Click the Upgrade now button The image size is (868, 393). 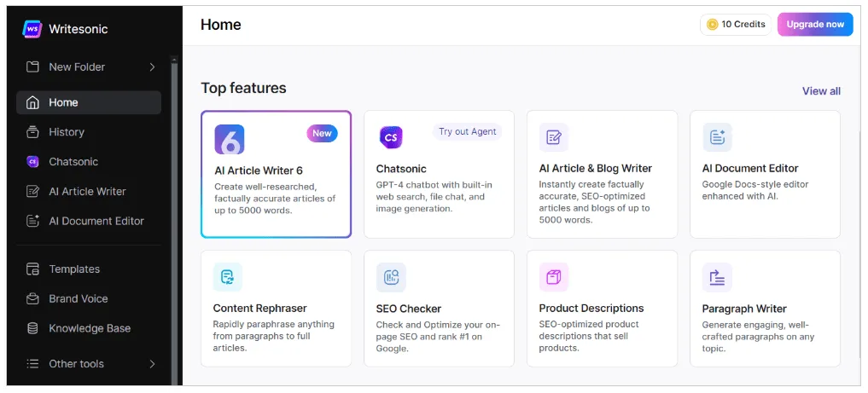tap(815, 25)
